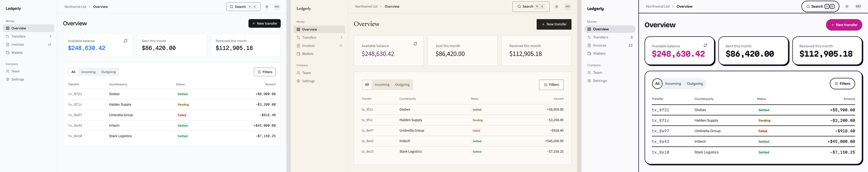This screenshot has width=868, height=172.
Task: Select All tab in left window
Action: 73,72
